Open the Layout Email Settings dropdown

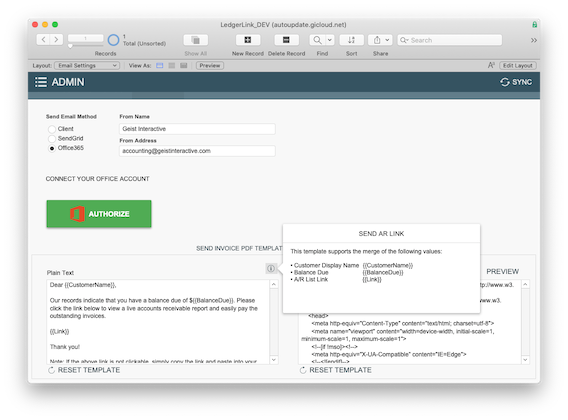(87, 66)
